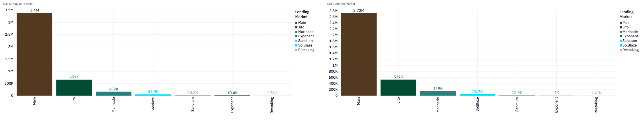The height and width of the screenshot is (120, 644).
Task: Select the 527K Jito bar in Debt chart
Action: click(398, 88)
